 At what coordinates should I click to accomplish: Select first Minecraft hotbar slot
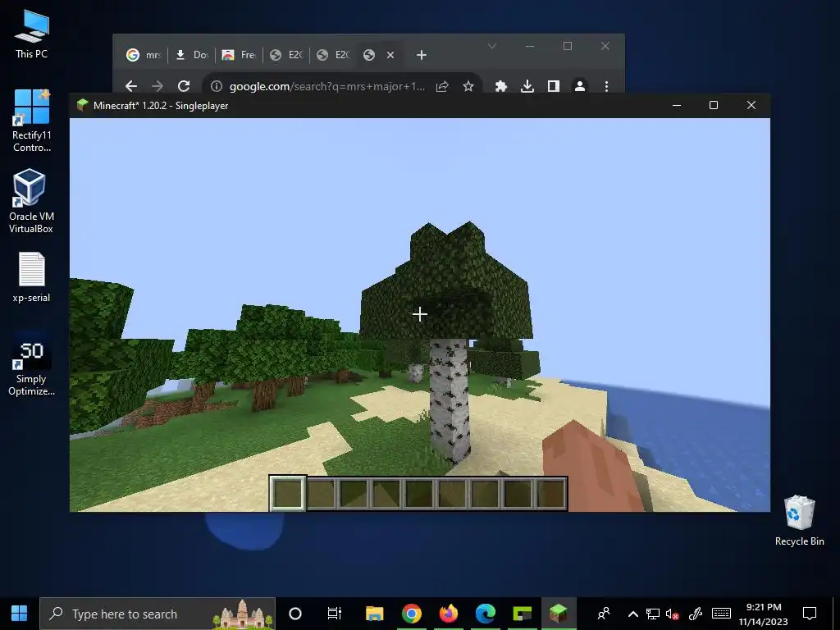click(x=288, y=493)
